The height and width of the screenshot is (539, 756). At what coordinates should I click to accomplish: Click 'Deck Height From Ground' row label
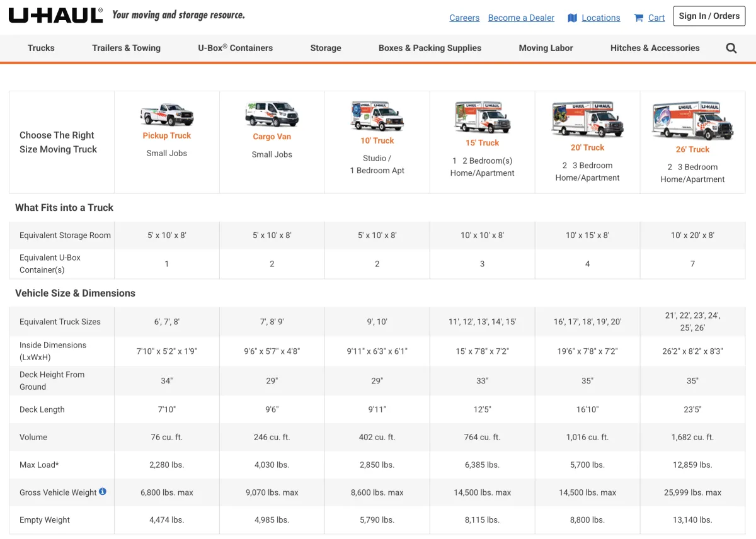point(52,380)
